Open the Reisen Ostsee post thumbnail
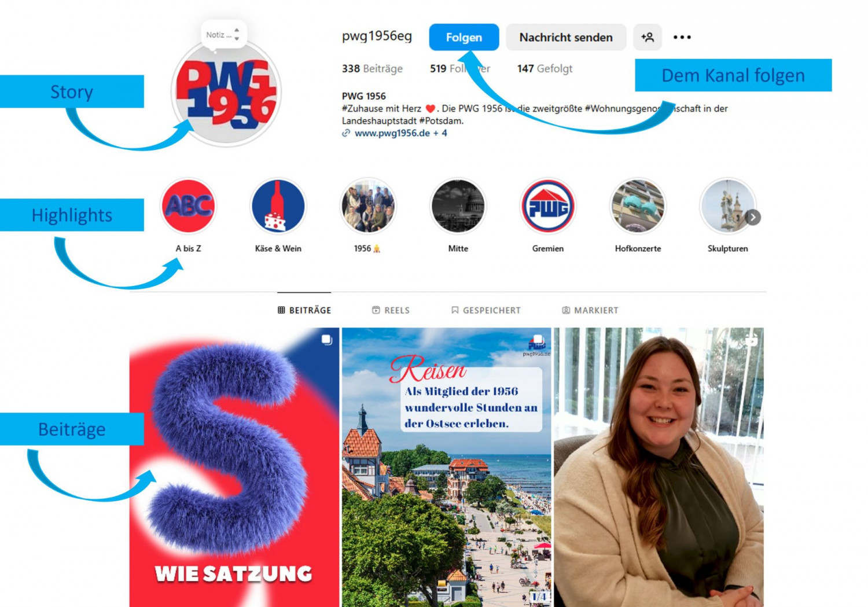 tap(447, 468)
